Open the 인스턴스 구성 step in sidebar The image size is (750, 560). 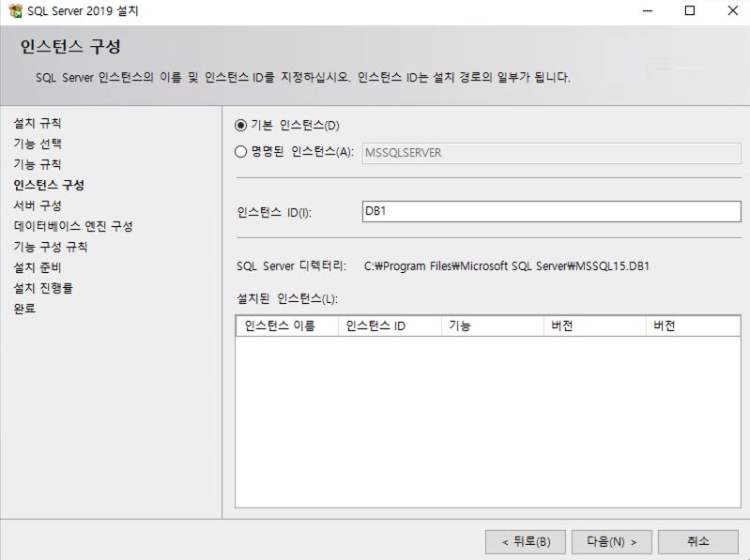(49, 185)
